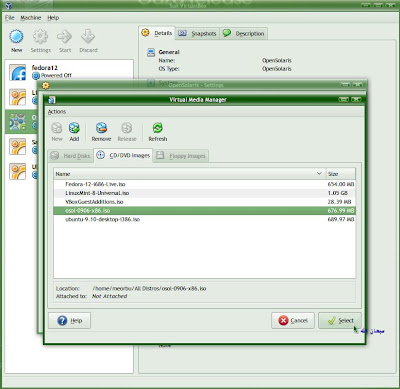Open the Actions menu in Media Manager
This screenshot has width=400, height=389.
tap(57, 112)
